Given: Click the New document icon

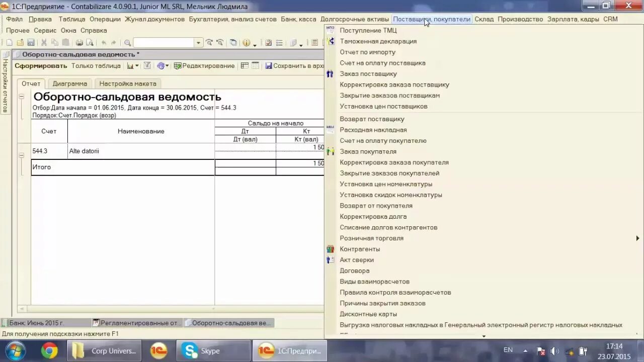Looking at the screenshot, I should tap(10, 43).
